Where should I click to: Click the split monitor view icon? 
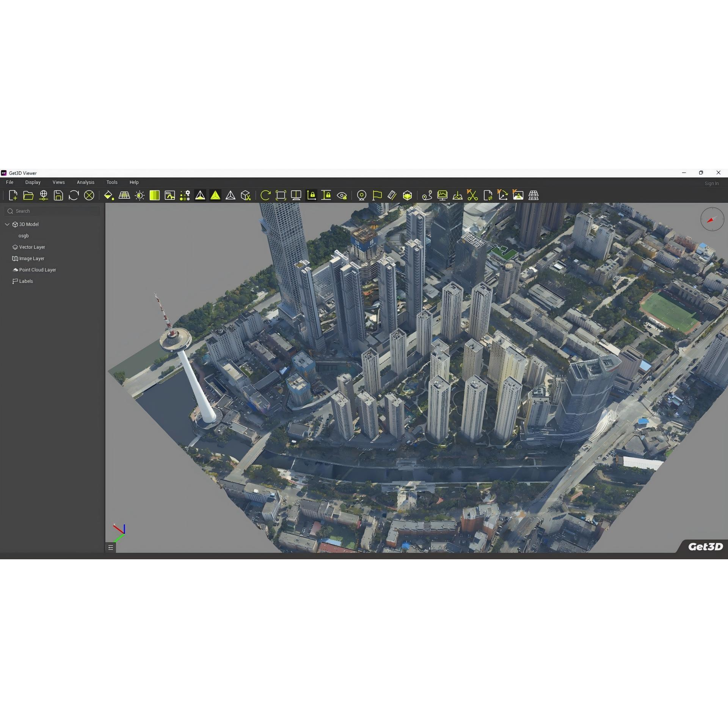click(296, 195)
